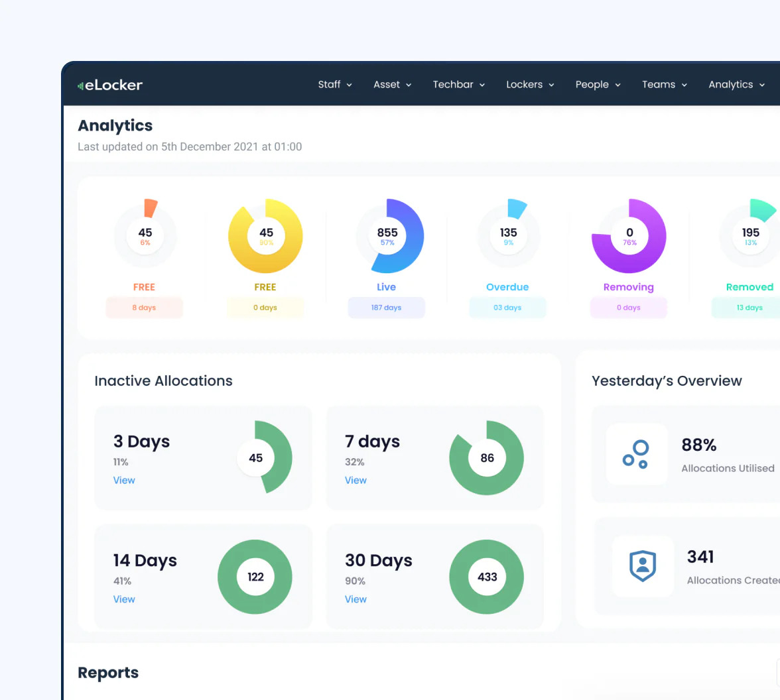780x700 pixels.
Task: Click the yellow 0 days badge under FREE
Action: click(x=265, y=308)
